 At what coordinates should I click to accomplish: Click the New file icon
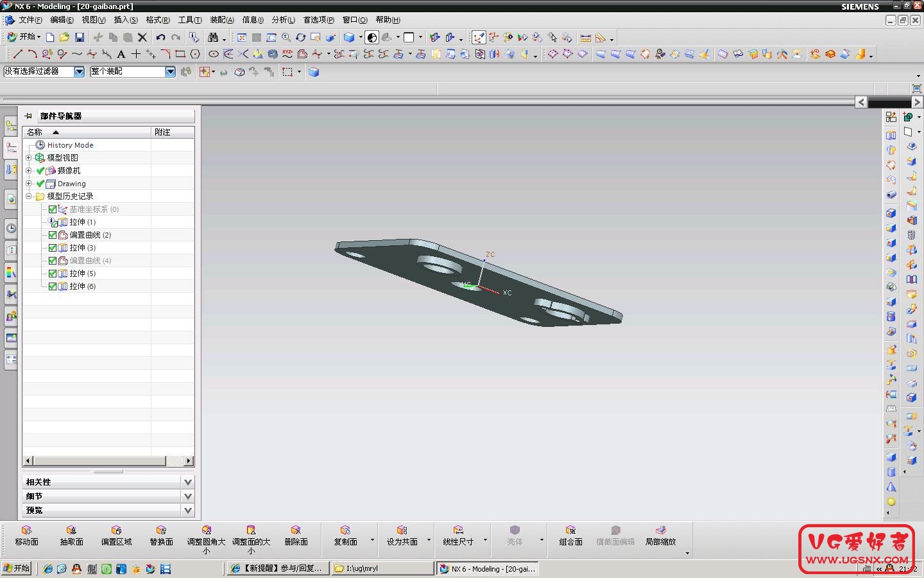tap(50, 37)
